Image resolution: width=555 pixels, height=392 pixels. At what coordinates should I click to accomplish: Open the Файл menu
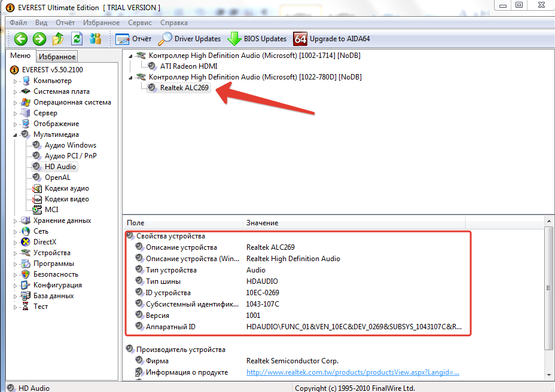point(18,23)
